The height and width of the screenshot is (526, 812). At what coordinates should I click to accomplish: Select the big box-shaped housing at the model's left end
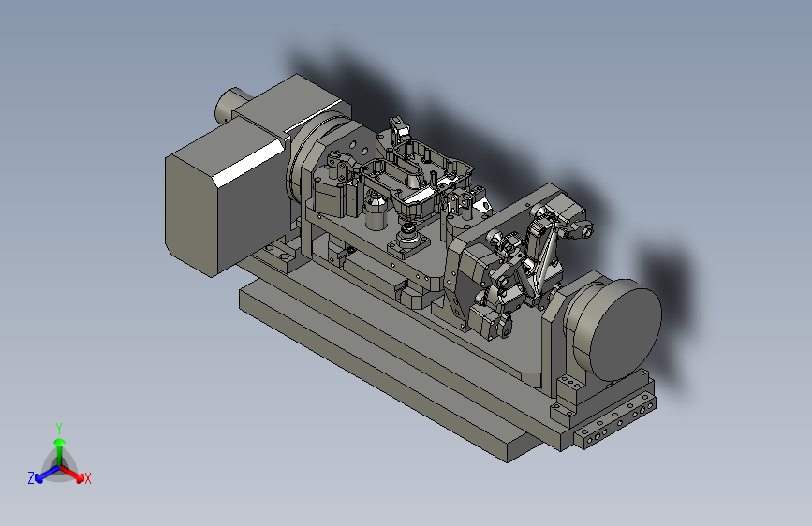point(227,199)
